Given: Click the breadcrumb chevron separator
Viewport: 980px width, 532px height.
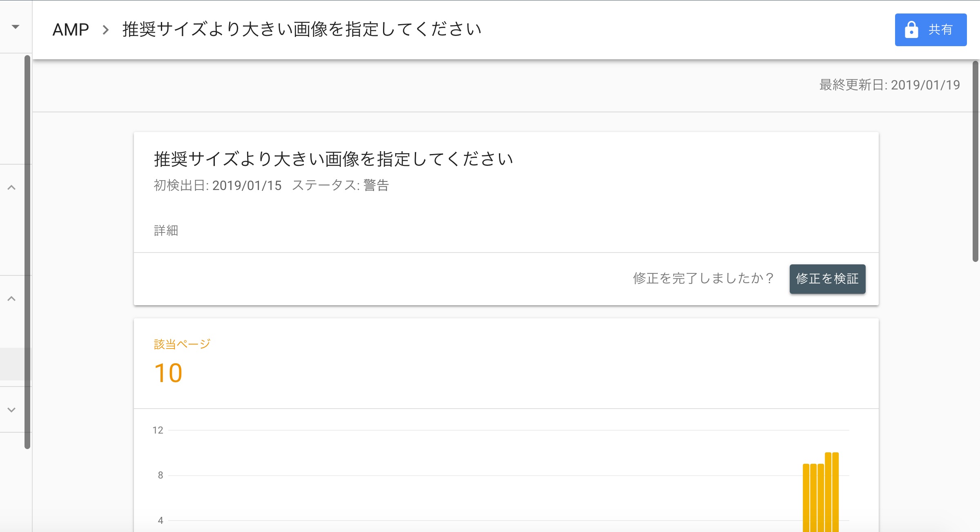Looking at the screenshot, I should (x=106, y=29).
